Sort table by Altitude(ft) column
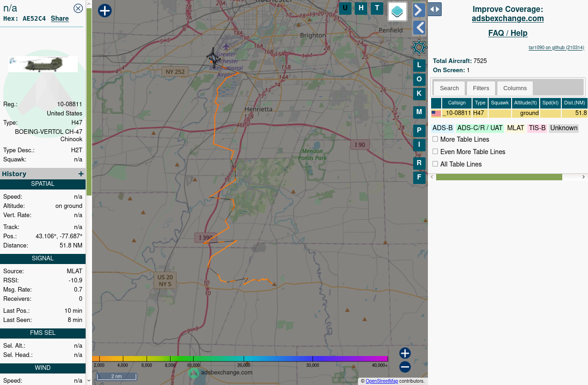Image resolution: width=588 pixels, height=385 pixels. [526, 103]
